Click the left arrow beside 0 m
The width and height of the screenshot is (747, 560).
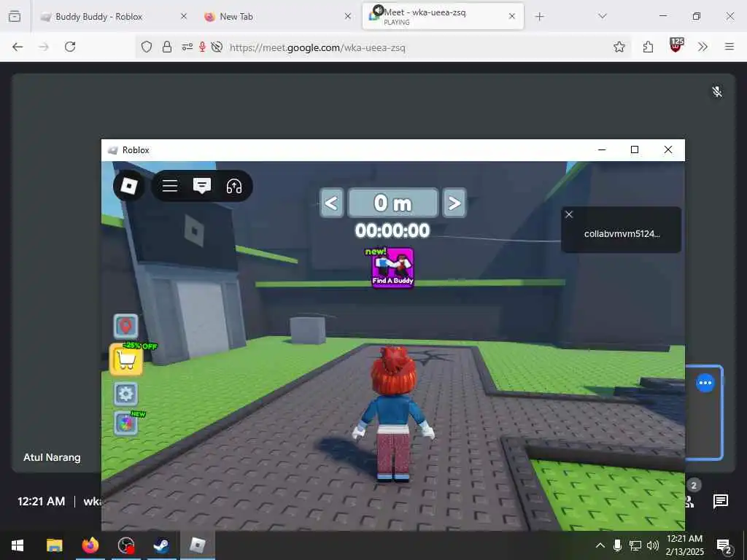pos(332,203)
